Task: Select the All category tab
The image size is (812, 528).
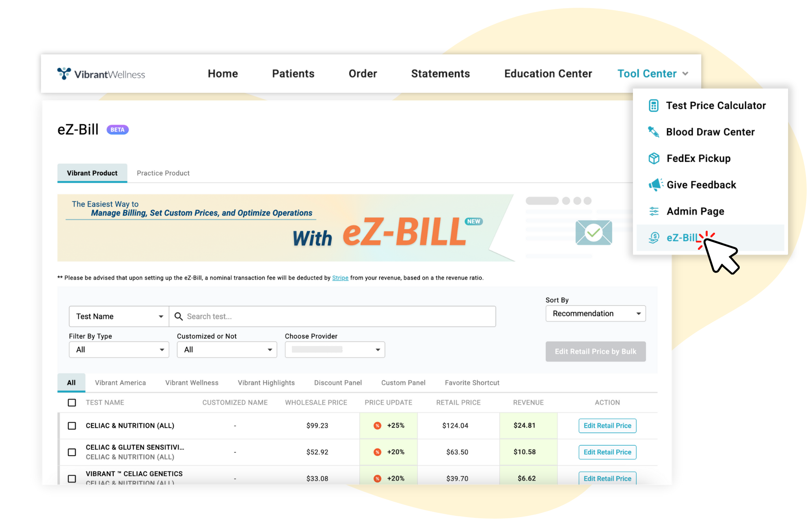Action: click(x=71, y=383)
